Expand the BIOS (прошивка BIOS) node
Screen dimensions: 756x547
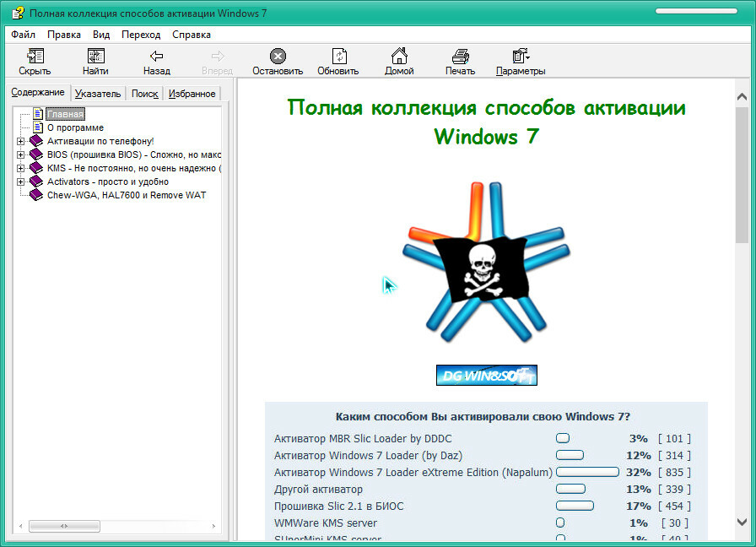[20, 154]
